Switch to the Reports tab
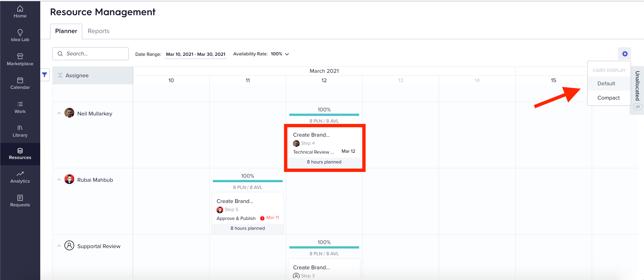This screenshot has width=644, height=280. tap(98, 31)
